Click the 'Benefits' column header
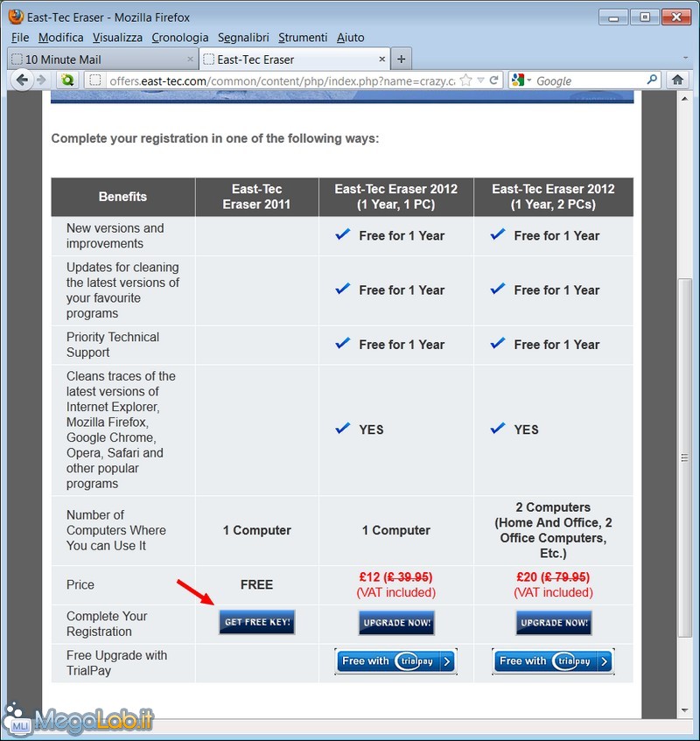Screen dimensions: 700x741 [x=122, y=197]
